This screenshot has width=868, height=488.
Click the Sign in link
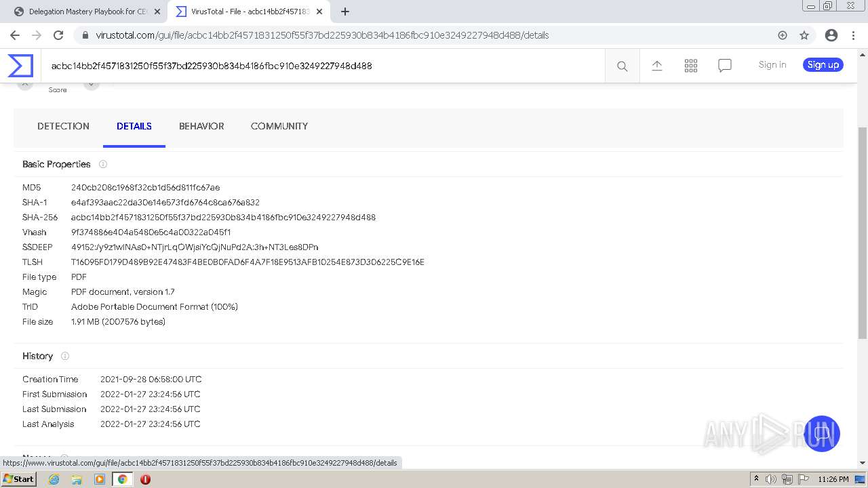pyautogui.click(x=772, y=64)
